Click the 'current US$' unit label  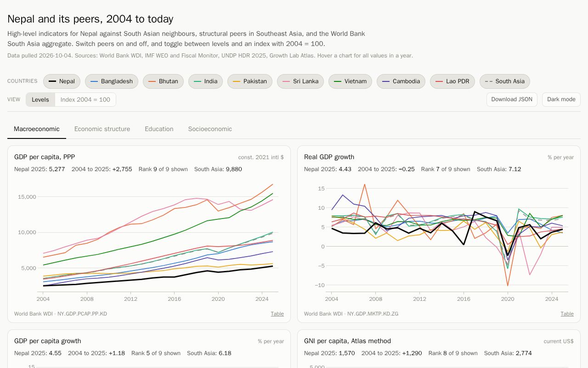(559, 341)
